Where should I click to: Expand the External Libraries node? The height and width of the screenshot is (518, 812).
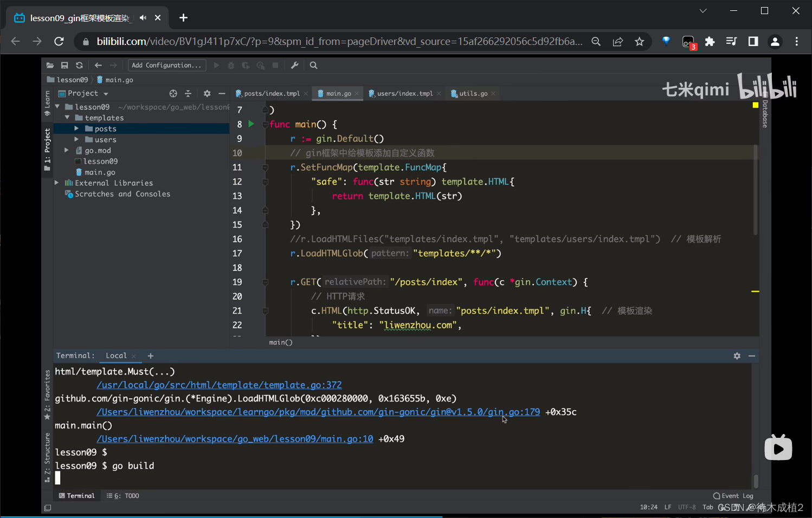(57, 183)
